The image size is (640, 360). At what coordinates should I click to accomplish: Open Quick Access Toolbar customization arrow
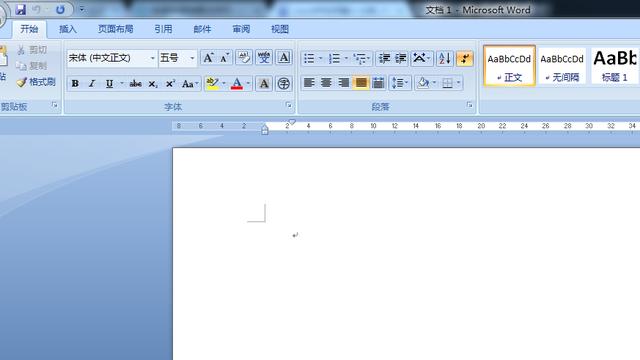click(82, 9)
